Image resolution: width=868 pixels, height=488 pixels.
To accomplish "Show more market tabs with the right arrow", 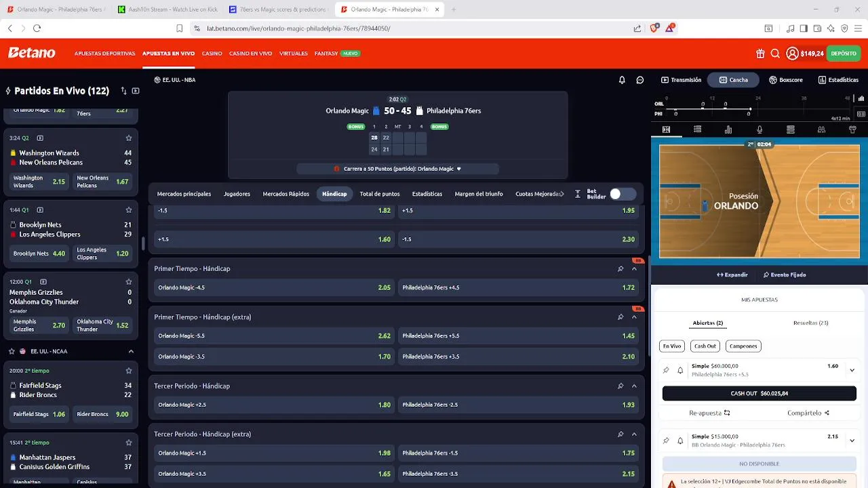I will [x=561, y=194].
